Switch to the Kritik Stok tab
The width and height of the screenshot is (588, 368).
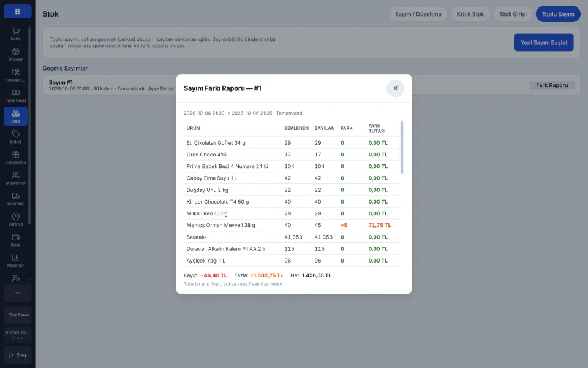[x=470, y=14]
